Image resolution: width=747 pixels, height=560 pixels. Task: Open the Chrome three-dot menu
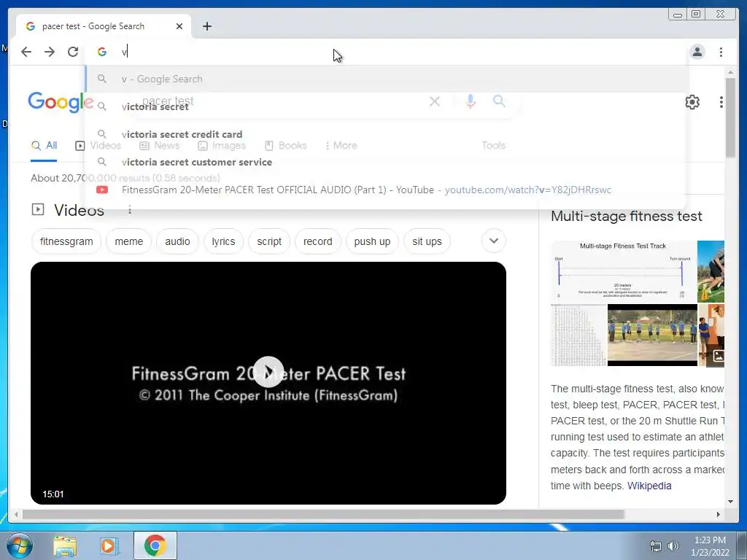click(721, 52)
